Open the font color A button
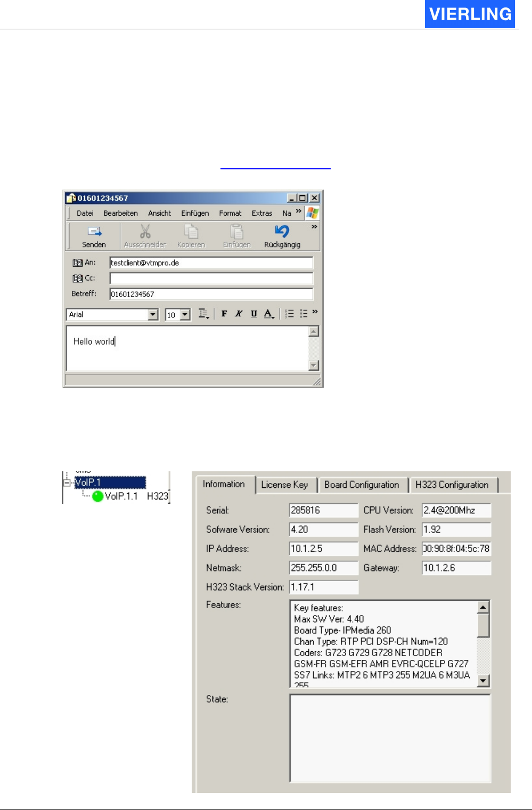Viewport: 532px width, 810px height. 269,314
